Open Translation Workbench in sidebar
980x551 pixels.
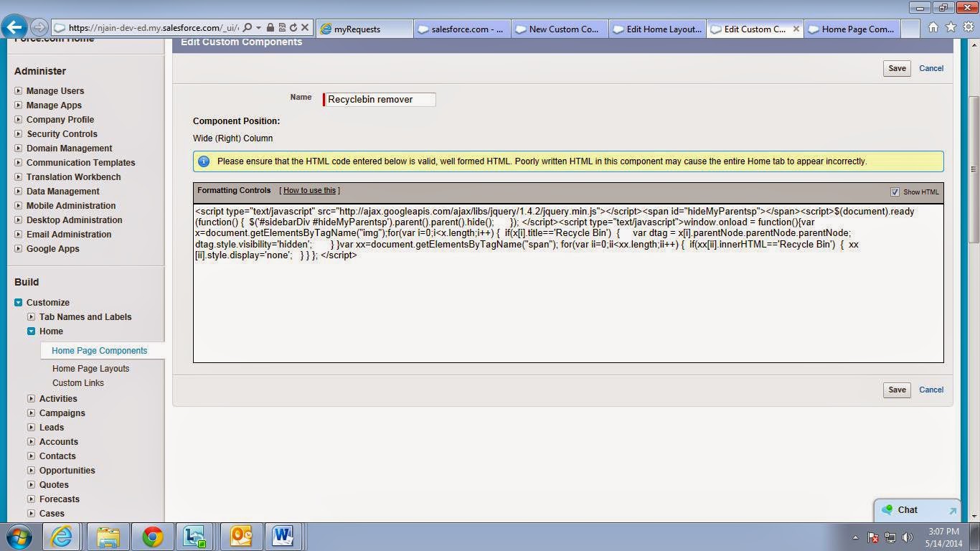[x=74, y=177]
